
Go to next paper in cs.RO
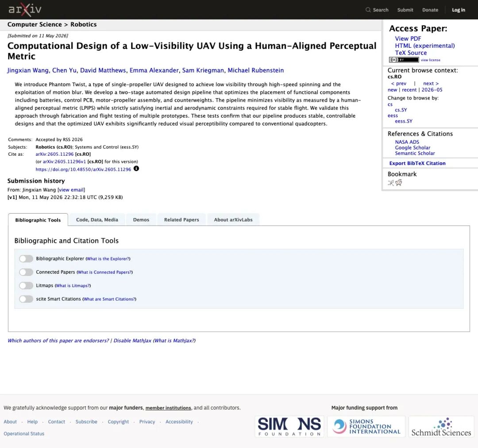[431, 84]
